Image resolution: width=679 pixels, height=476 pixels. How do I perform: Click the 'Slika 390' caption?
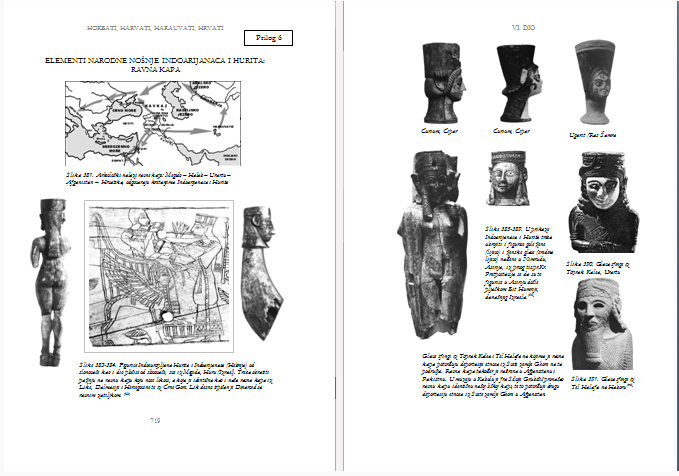coord(598,268)
